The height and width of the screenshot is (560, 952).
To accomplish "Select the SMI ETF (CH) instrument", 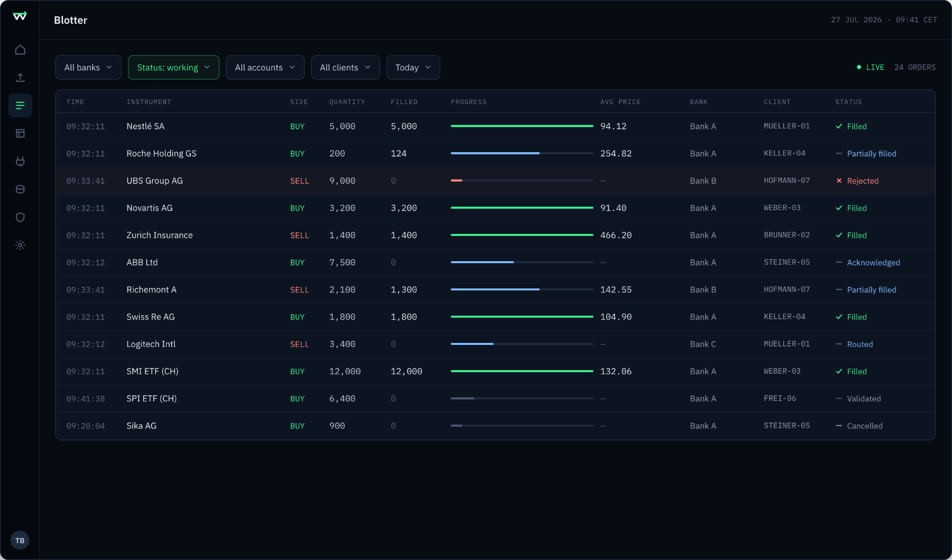I will point(152,371).
